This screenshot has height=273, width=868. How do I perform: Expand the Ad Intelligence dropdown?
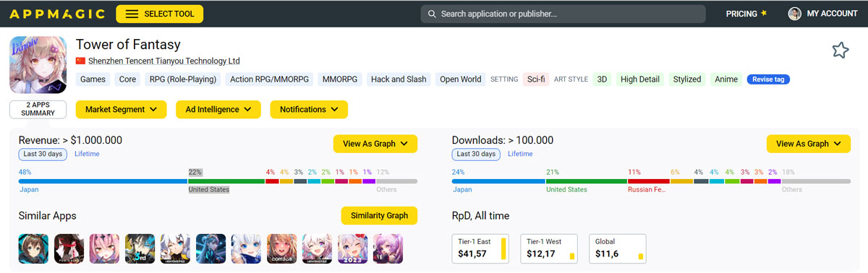click(218, 110)
